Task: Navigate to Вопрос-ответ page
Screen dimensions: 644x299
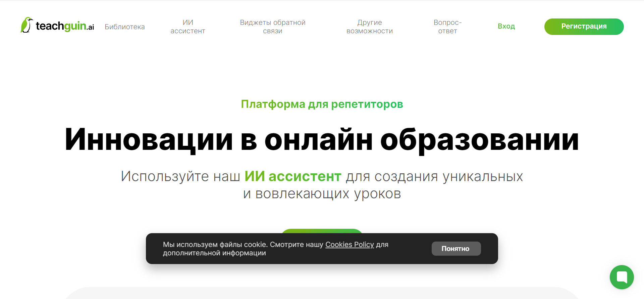Action: click(x=447, y=27)
